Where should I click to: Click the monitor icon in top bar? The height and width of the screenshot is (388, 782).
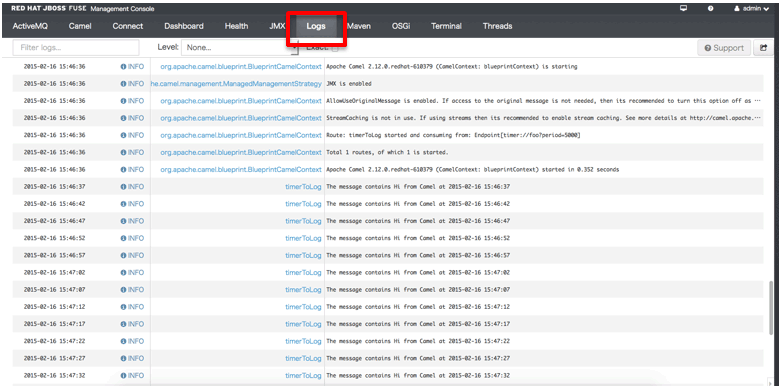click(x=683, y=8)
